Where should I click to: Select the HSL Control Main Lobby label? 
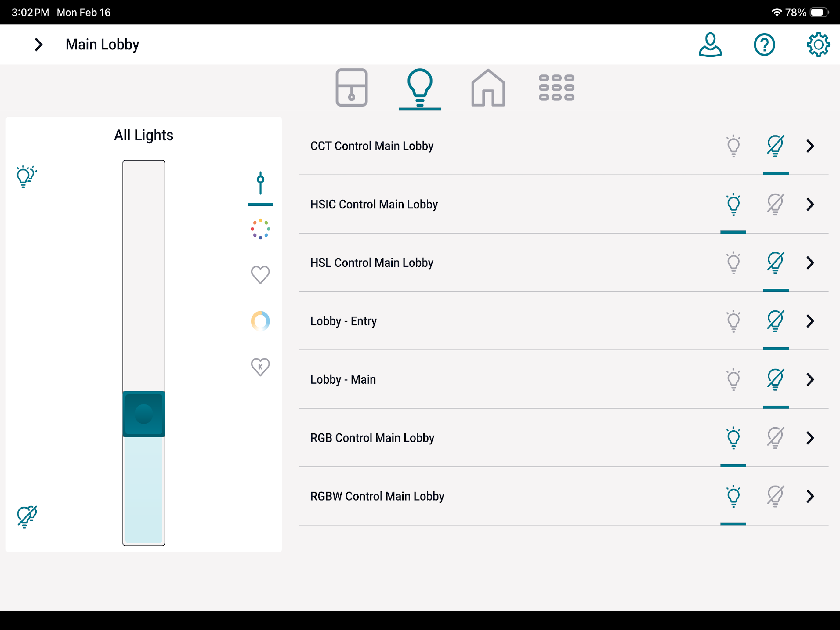click(x=372, y=263)
